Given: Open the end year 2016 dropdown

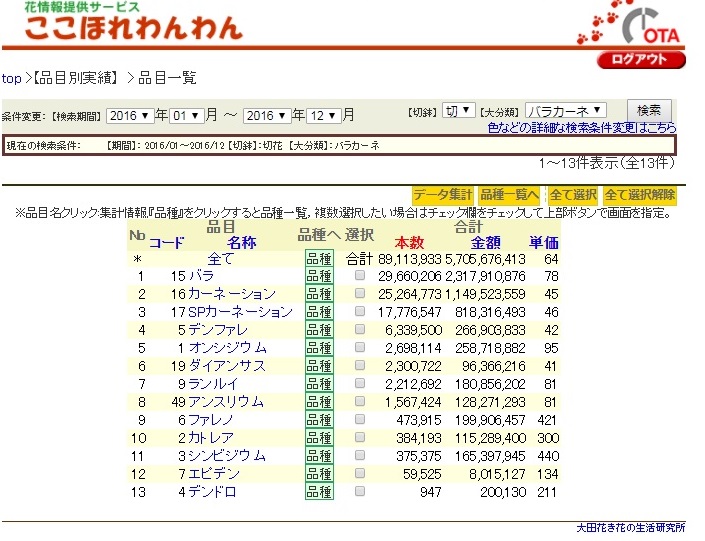Looking at the screenshot, I should 267,116.
